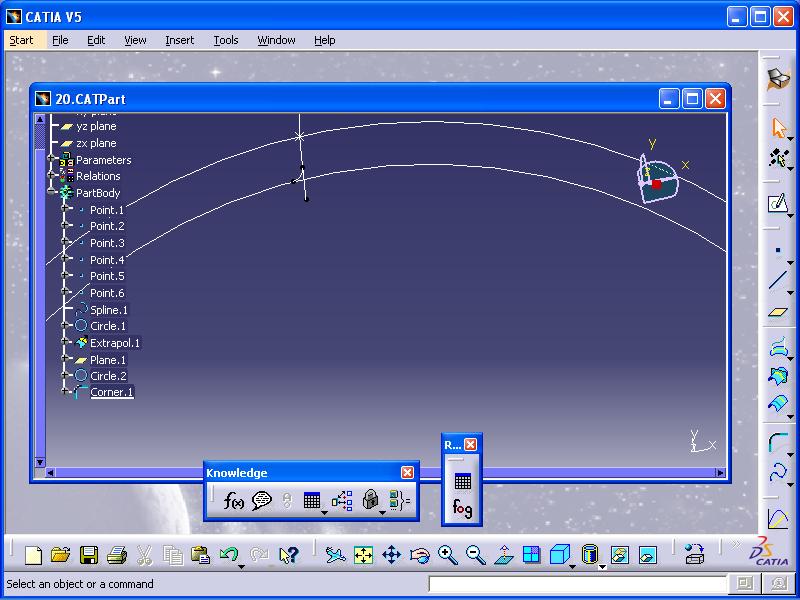Viewport: 800px width, 600px height.
Task: Toggle the Hide/Show icon in bottom toolbar
Action: click(x=620, y=555)
